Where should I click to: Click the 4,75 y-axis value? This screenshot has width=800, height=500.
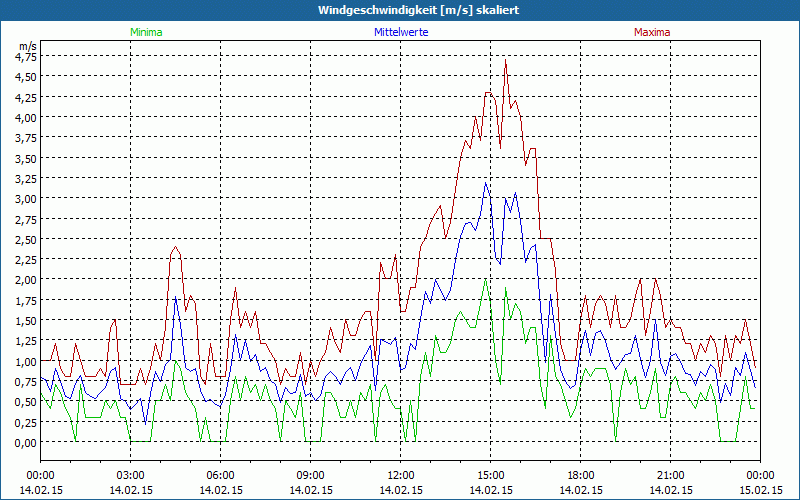26,57
